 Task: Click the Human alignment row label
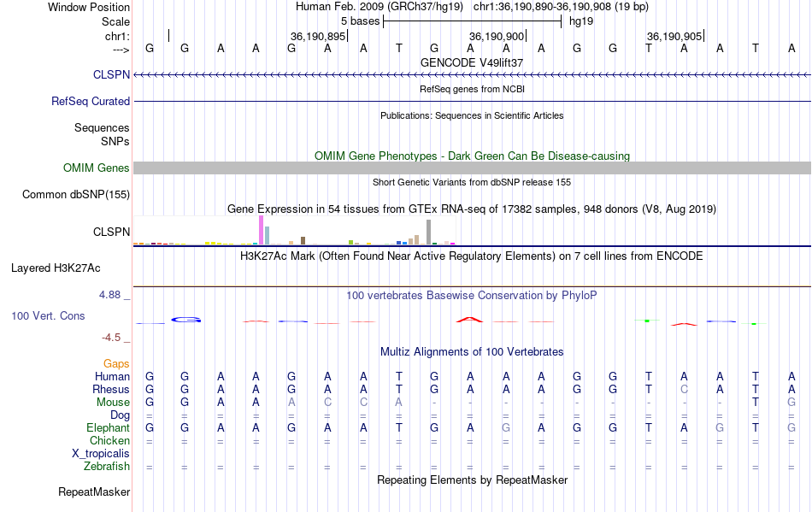pyautogui.click(x=112, y=376)
